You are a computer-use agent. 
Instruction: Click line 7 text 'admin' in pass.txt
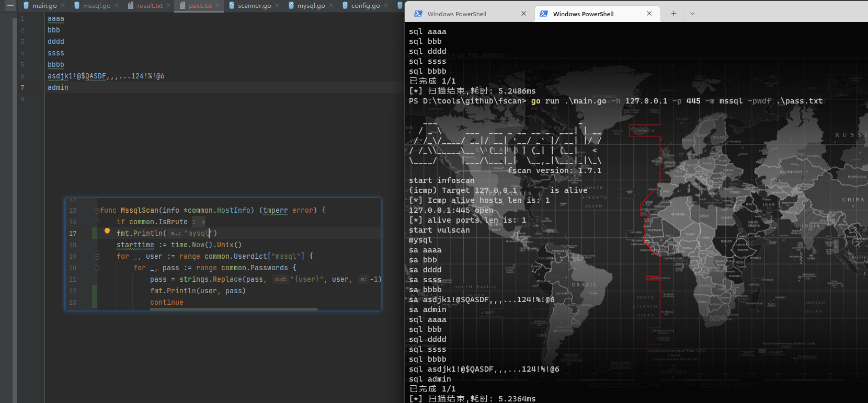point(58,88)
